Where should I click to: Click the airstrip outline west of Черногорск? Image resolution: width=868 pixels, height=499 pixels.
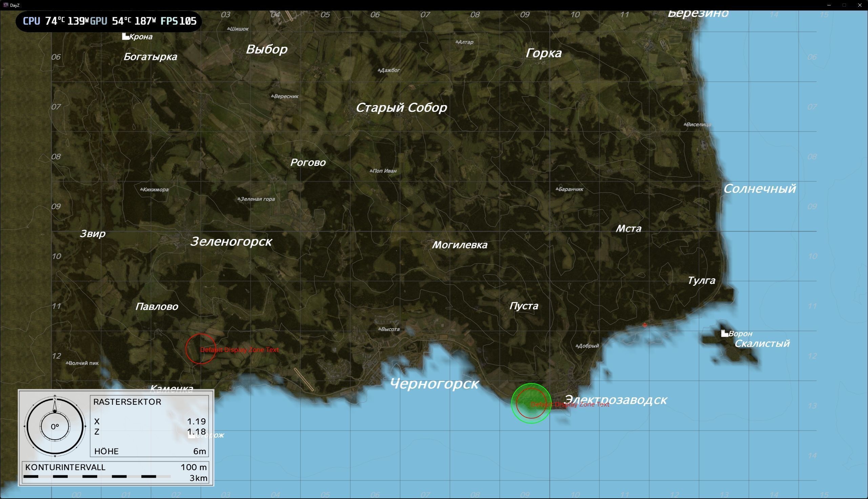pos(304,379)
